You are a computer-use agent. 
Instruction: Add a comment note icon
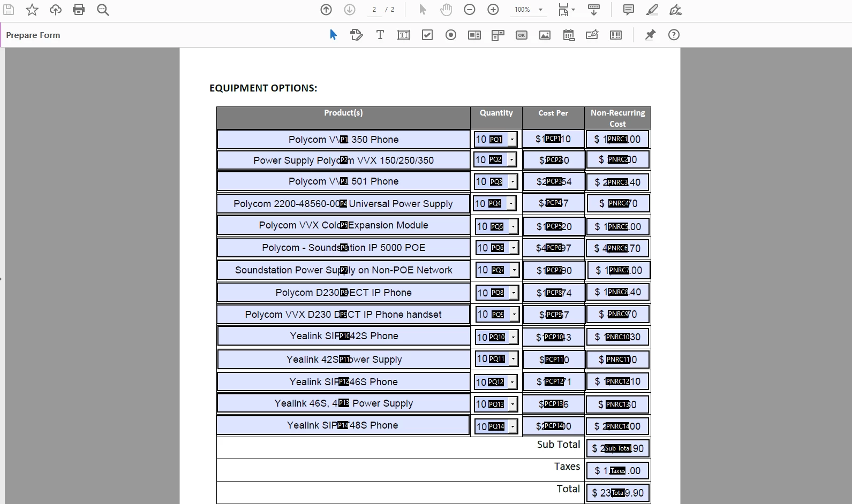pyautogui.click(x=629, y=10)
